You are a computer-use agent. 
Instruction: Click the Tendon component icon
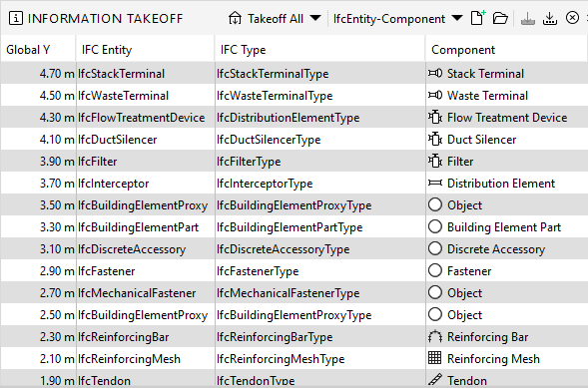(435, 379)
